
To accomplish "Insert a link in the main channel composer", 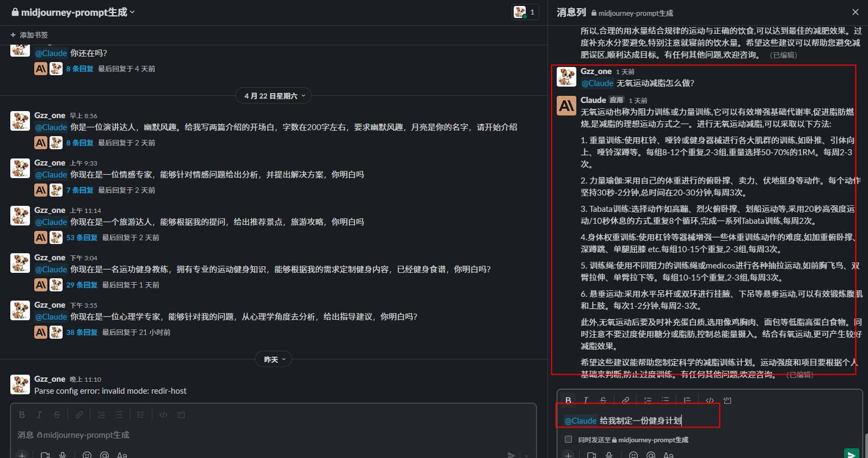I will pyautogui.click(x=79, y=414).
